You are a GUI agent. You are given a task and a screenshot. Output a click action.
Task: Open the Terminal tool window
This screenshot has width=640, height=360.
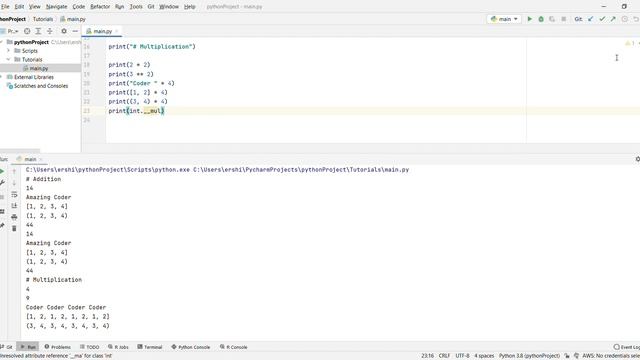(150, 347)
